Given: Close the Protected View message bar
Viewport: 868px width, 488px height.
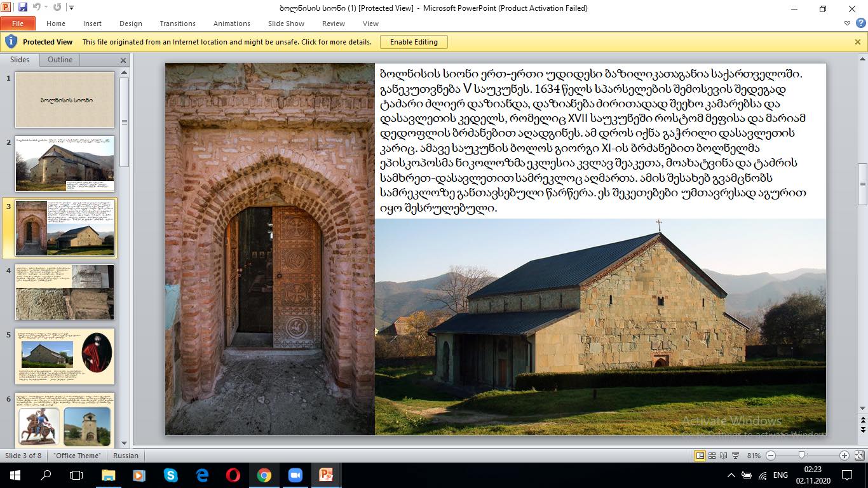Looking at the screenshot, I should tap(858, 42).
